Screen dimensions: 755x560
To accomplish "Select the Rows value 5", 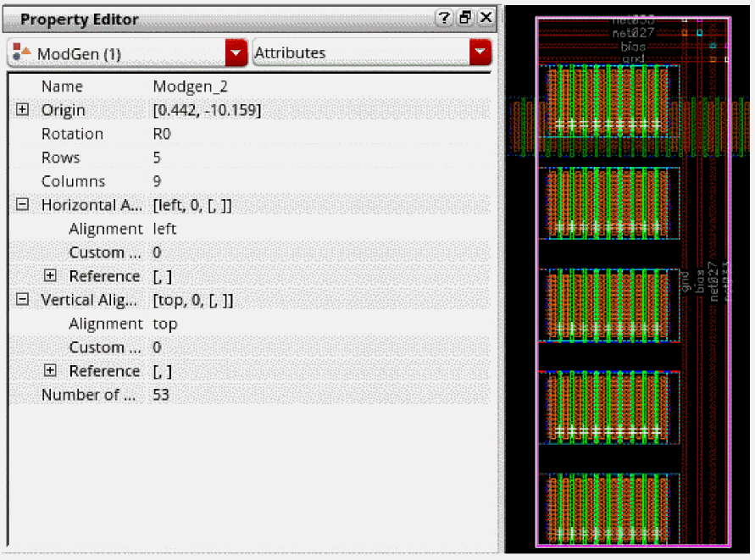I will click(157, 158).
